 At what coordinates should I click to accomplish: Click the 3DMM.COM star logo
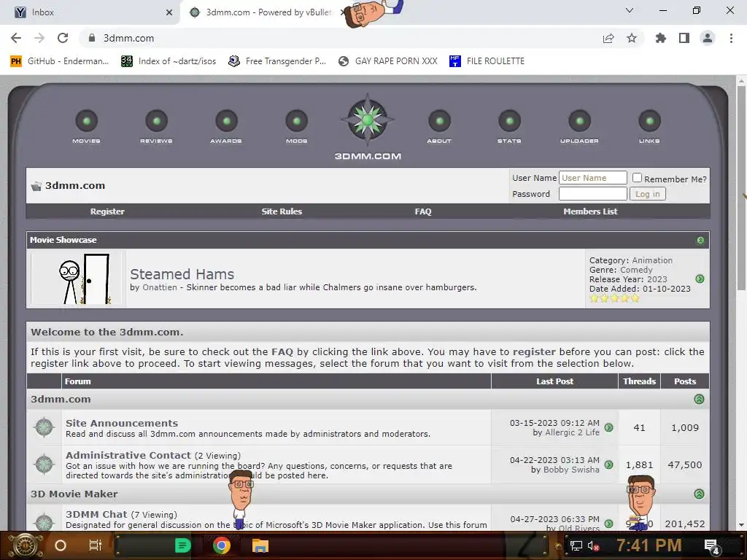pyautogui.click(x=368, y=120)
